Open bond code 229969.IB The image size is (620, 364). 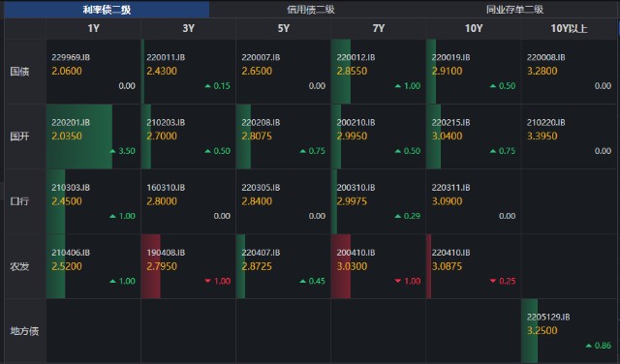point(71,57)
